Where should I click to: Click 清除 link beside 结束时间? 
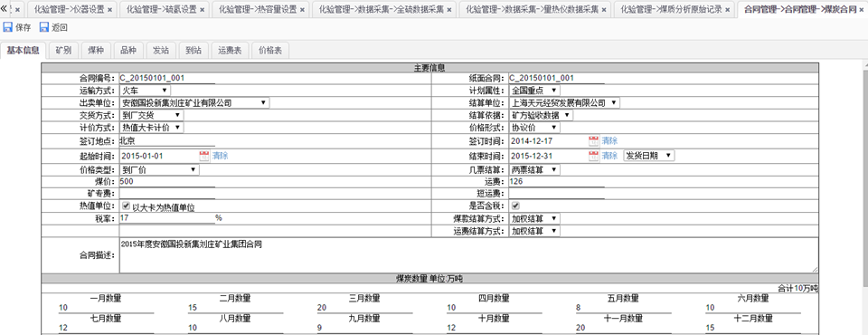click(x=609, y=156)
